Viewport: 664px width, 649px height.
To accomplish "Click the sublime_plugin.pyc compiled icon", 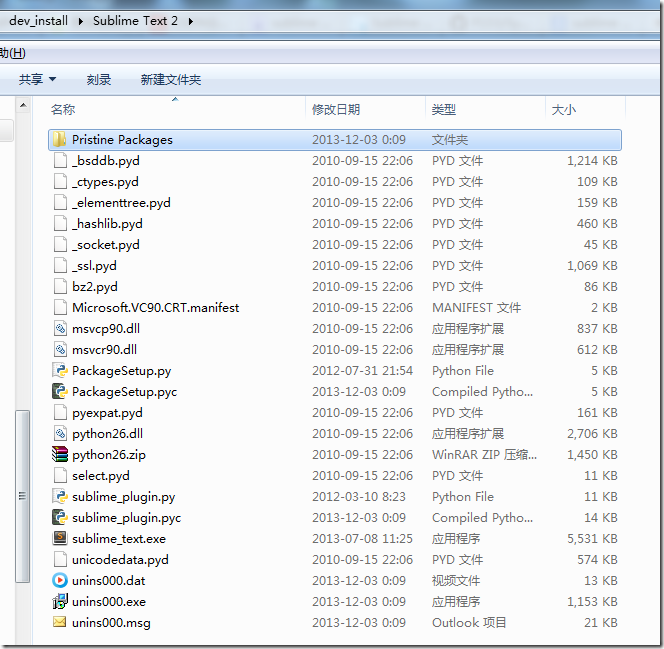I will (x=60, y=517).
